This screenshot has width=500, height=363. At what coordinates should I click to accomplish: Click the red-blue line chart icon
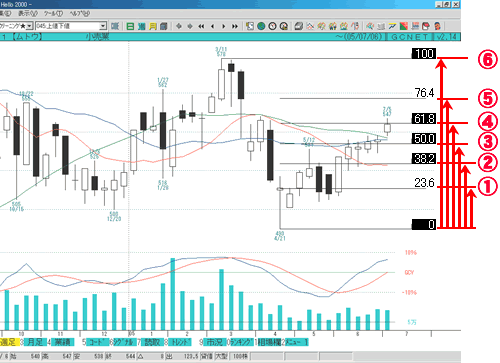click(x=310, y=26)
